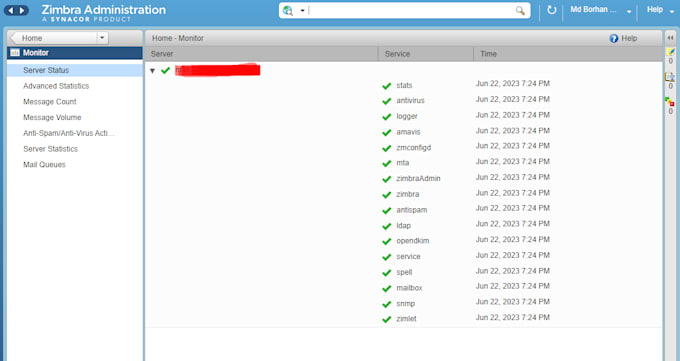Click the green checkmark beside zimlet
Image resolution: width=680 pixels, height=361 pixels.
point(386,319)
